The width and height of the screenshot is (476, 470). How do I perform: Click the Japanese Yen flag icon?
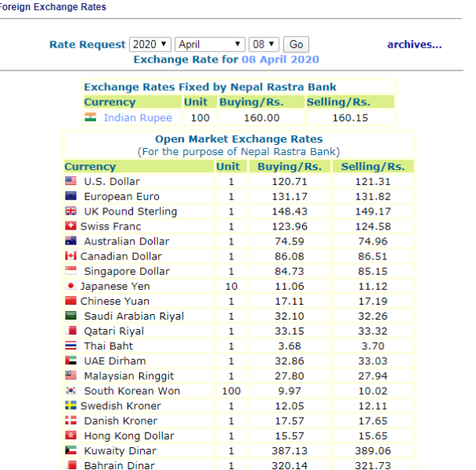tap(70, 286)
